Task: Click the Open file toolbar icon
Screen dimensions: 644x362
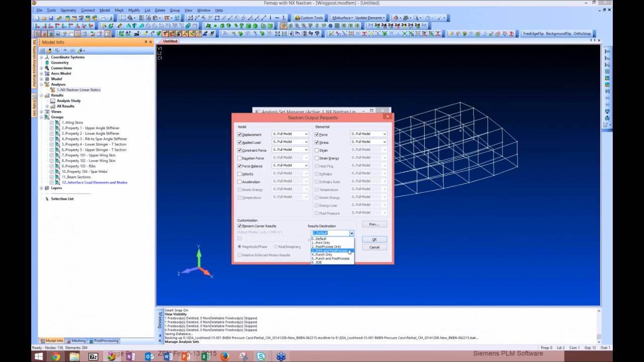Action: coord(44,18)
